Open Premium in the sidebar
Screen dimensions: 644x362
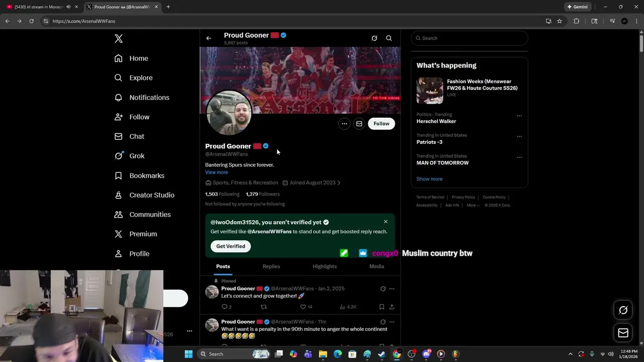pos(136,234)
